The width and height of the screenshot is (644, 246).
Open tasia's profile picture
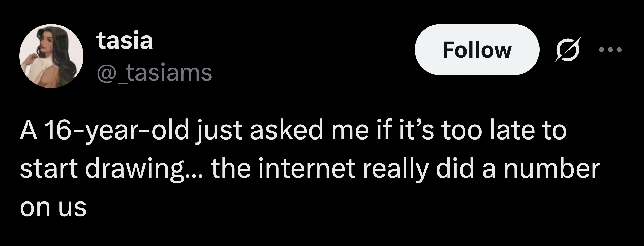pyautogui.click(x=51, y=56)
